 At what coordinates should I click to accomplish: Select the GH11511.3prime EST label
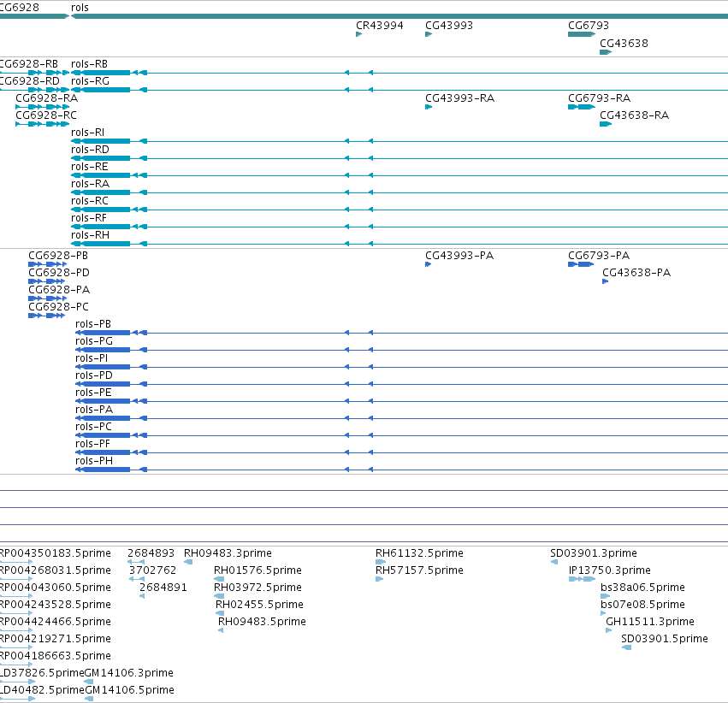[x=650, y=622]
